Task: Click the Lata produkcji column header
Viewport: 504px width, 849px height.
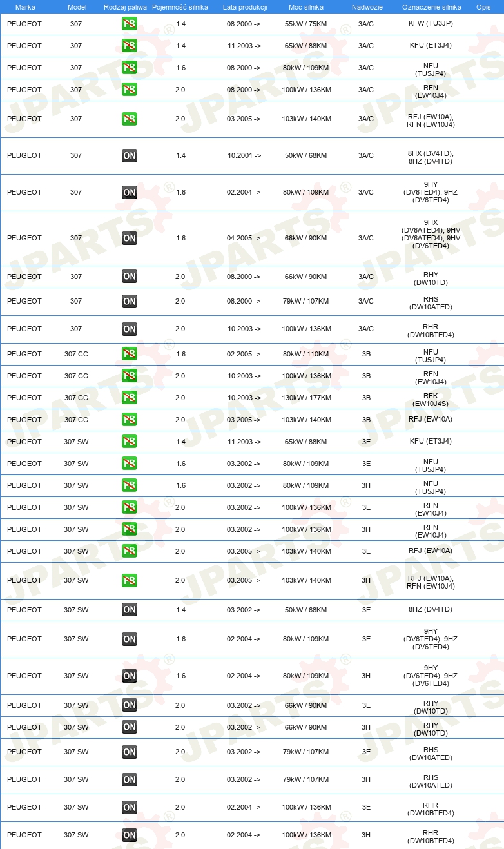Action: click(245, 6)
